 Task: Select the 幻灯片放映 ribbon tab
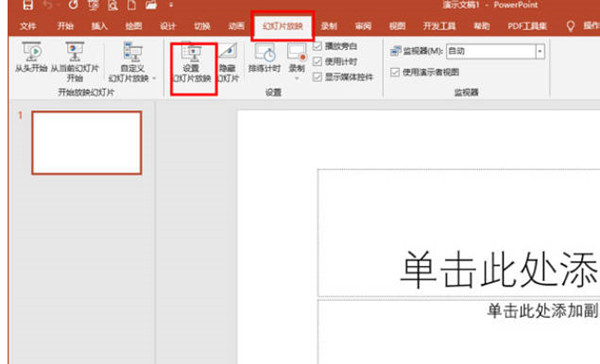(283, 26)
